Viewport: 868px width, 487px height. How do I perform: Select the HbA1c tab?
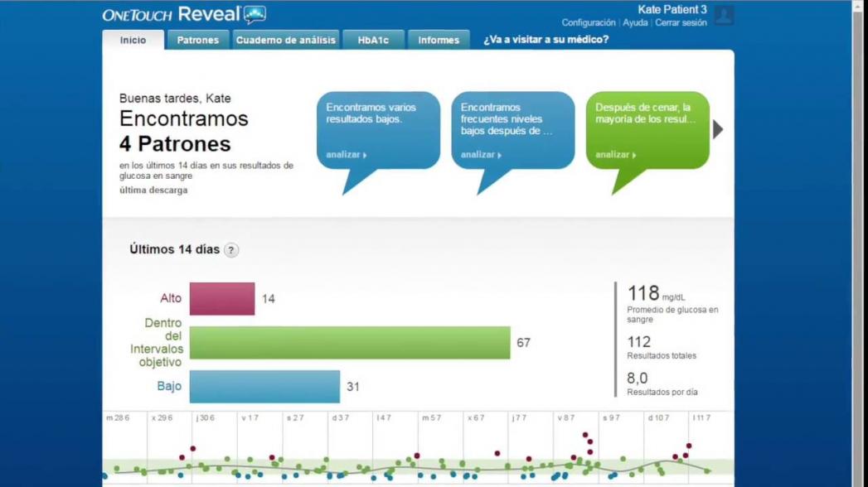point(373,40)
